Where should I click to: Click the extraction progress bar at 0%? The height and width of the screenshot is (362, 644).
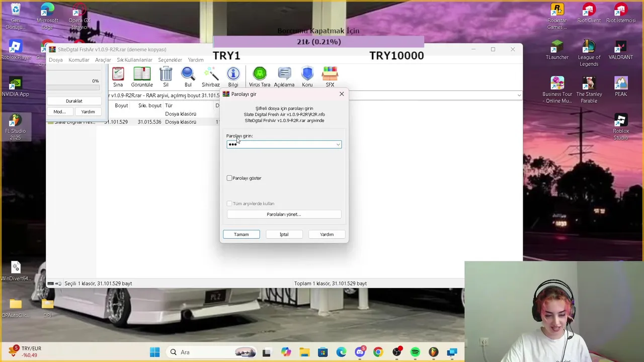click(73, 87)
